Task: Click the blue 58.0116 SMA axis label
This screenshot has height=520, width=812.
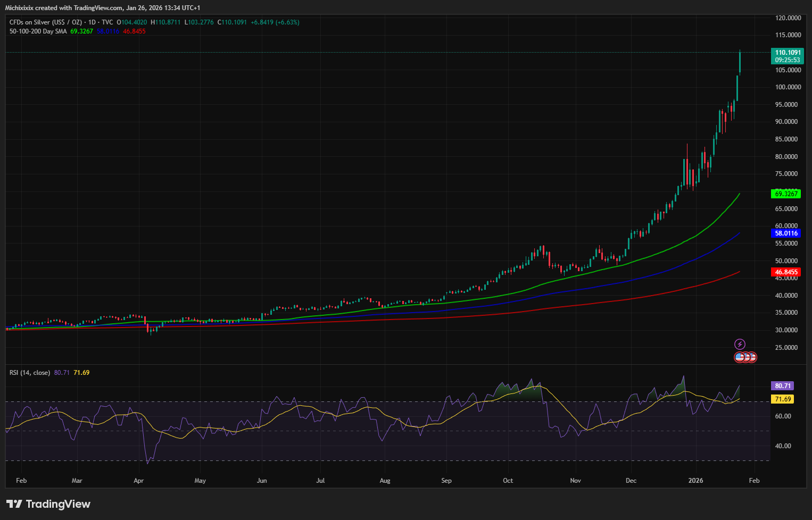Action: pyautogui.click(x=785, y=233)
